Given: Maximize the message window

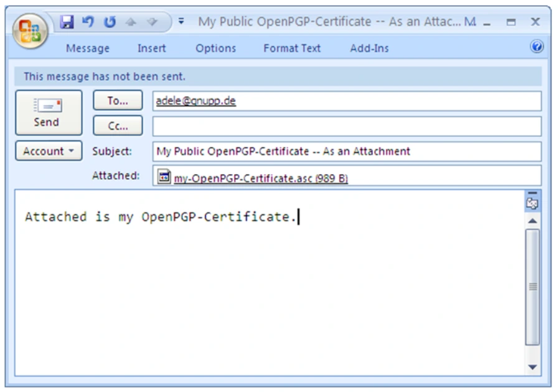Looking at the screenshot, I should [x=511, y=22].
